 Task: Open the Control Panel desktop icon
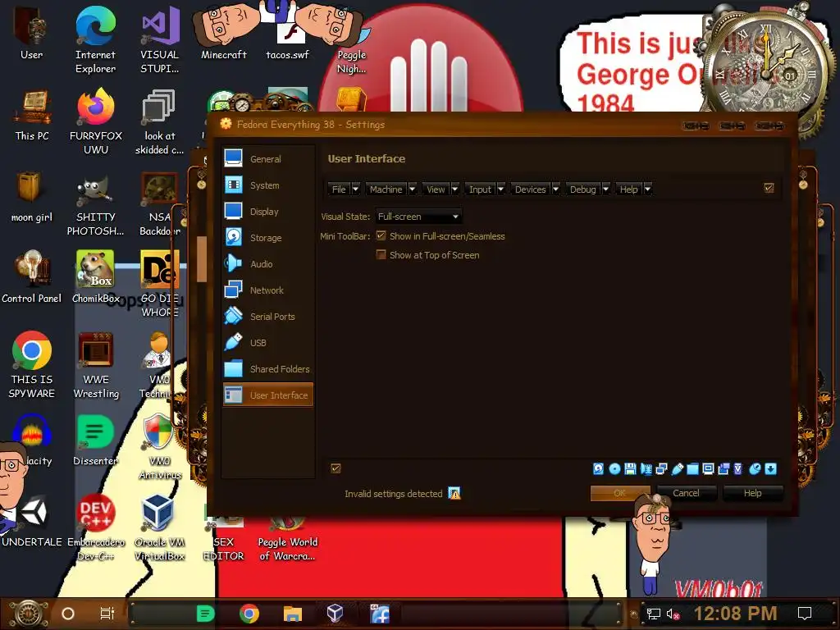(x=32, y=278)
